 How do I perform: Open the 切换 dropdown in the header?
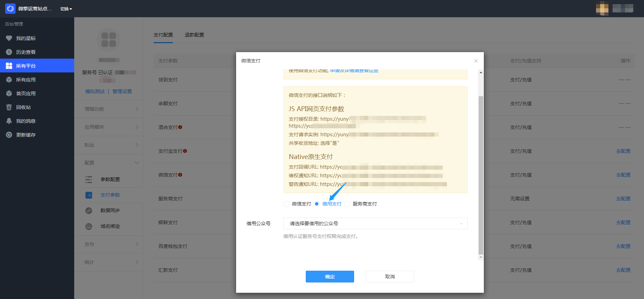click(x=66, y=9)
